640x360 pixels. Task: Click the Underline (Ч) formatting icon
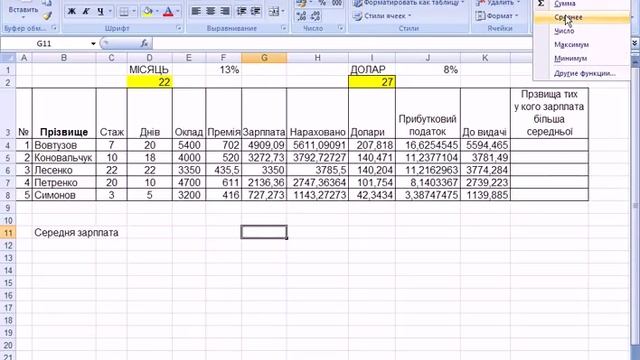click(100, 11)
